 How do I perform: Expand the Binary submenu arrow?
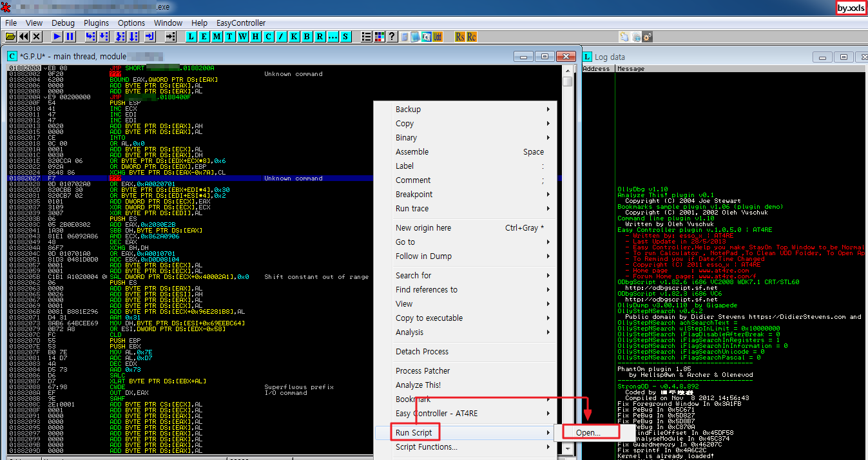click(548, 138)
